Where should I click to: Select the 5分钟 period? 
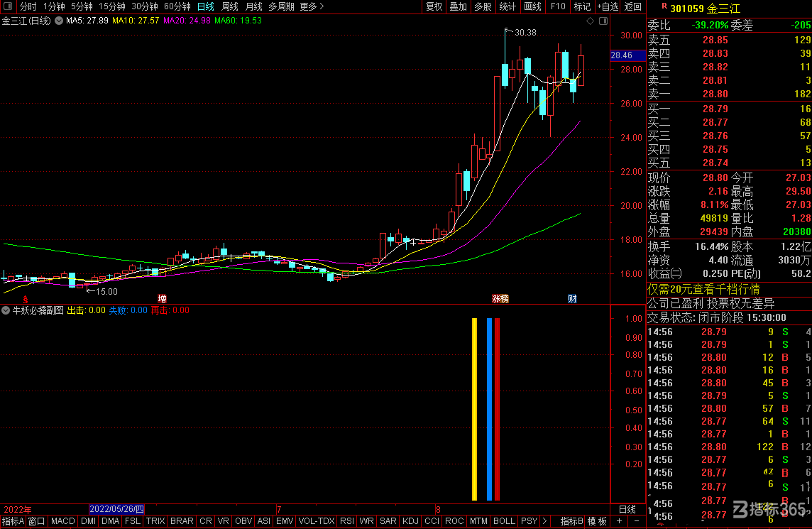[82, 6]
